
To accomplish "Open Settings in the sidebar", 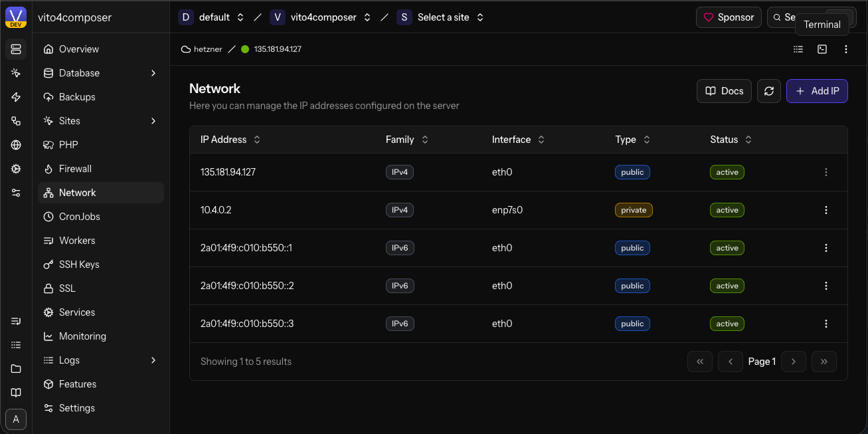I will point(101,408).
